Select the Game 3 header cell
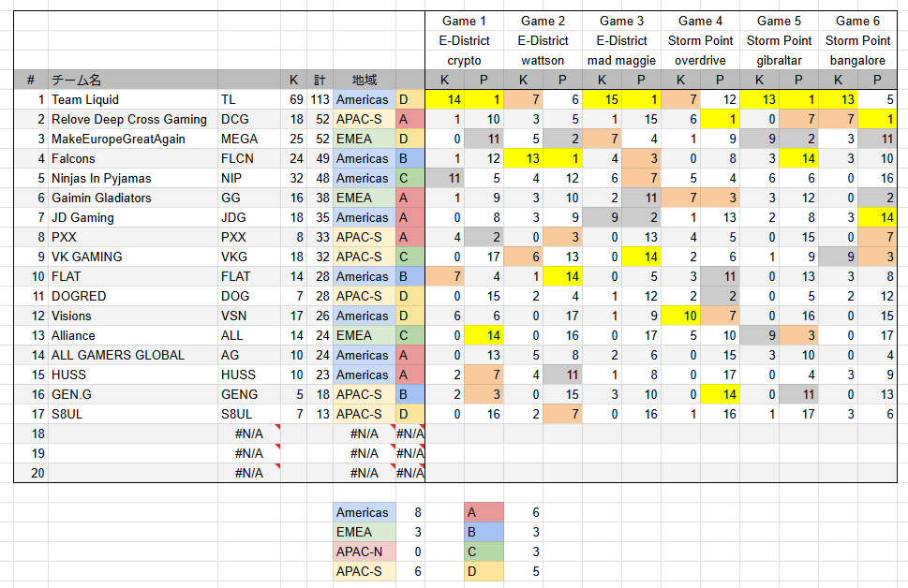 [622, 21]
